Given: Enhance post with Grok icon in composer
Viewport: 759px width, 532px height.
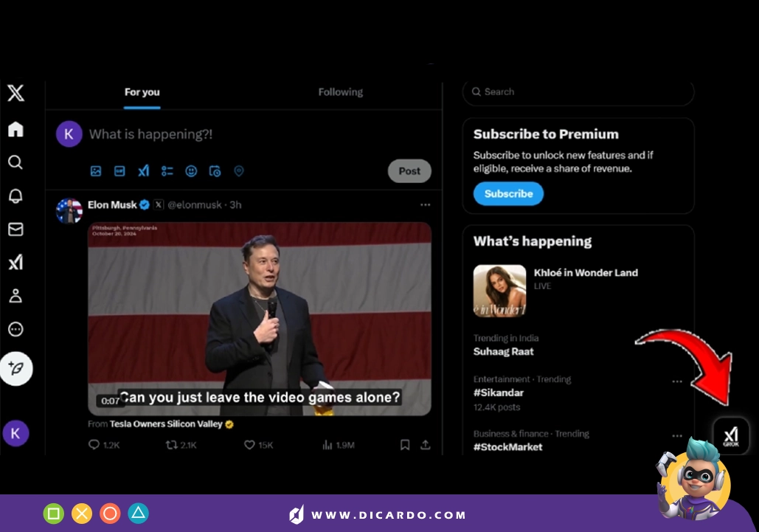Looking at the screenshot, I should pos(143,171).
